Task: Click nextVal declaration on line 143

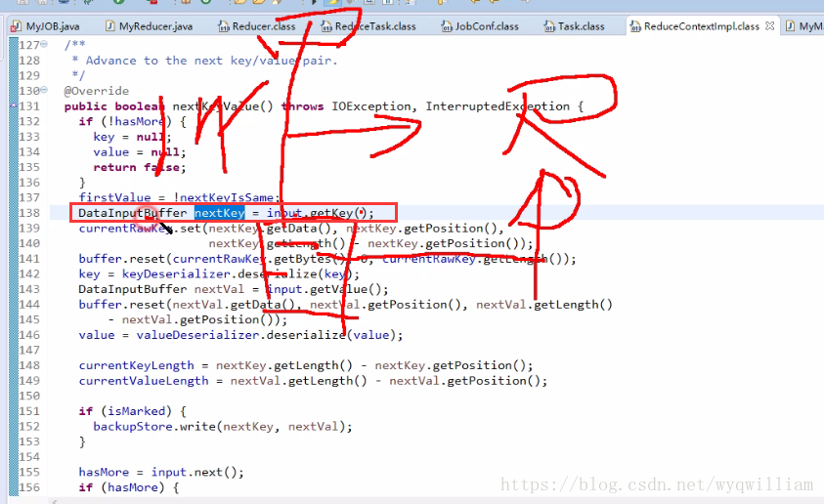Action: [x=220, y=289]
